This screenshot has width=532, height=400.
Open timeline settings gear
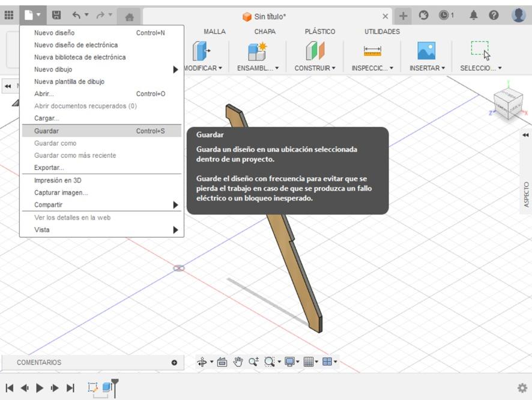click(x=522, y=388)
